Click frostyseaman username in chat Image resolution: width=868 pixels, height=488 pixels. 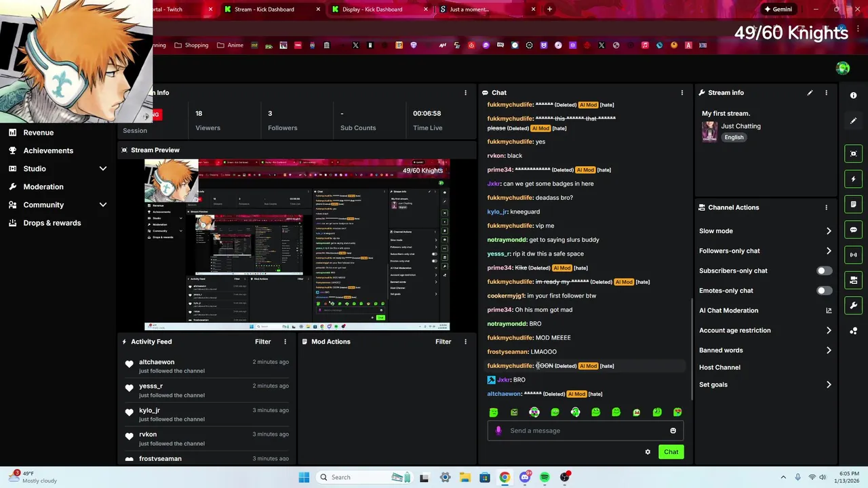[507, 352]
